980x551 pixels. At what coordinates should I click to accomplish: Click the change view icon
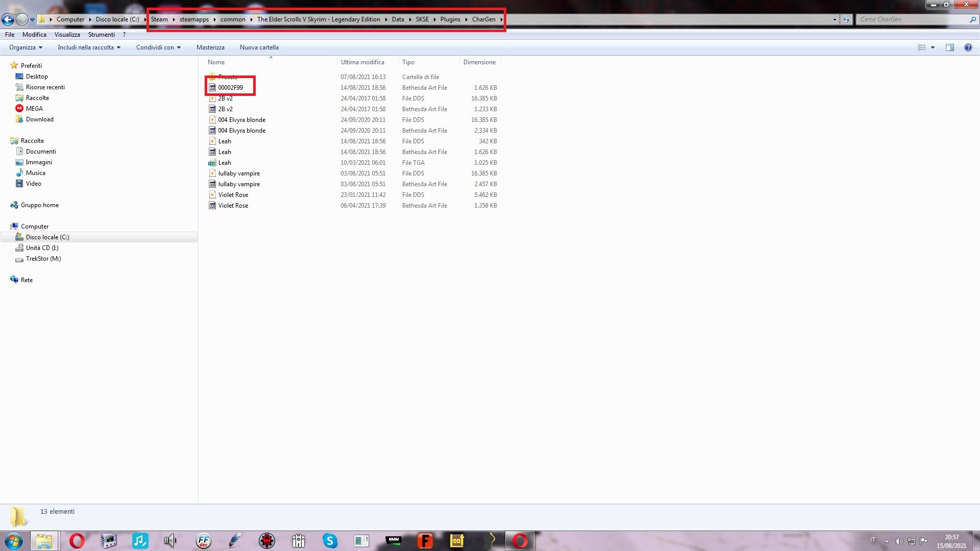[x=921, y=47]
